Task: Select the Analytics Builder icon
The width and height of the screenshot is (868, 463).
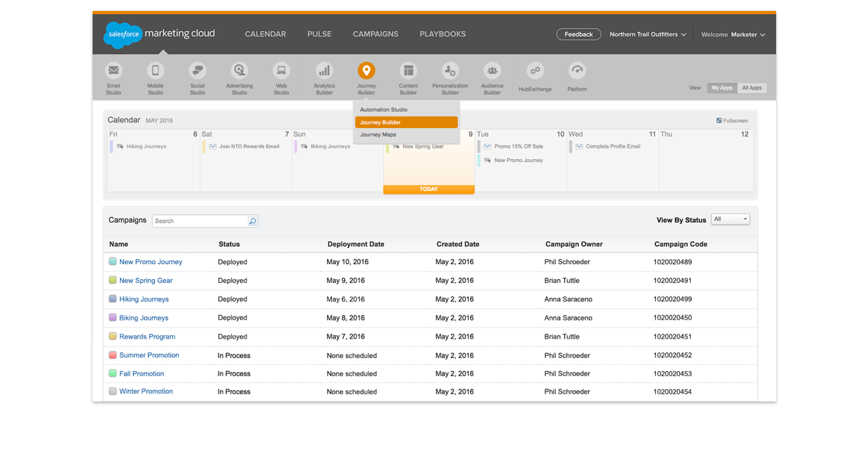Action: (x=324, y=71)
